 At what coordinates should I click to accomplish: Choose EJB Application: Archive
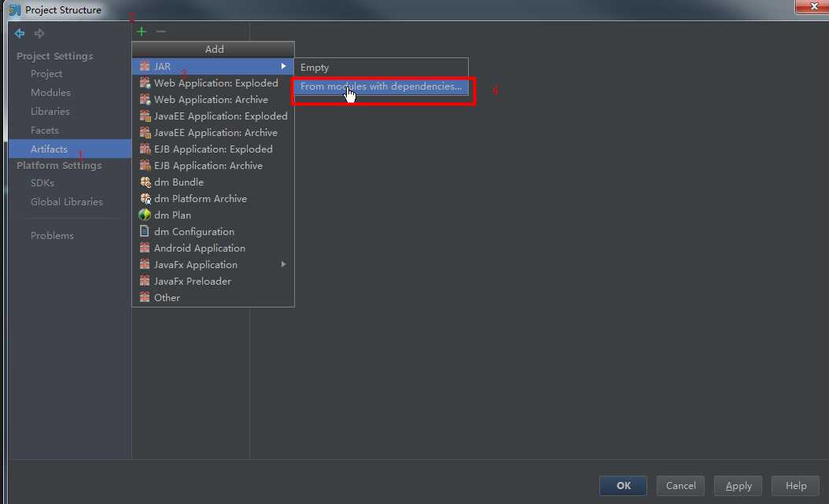tap(212, 165)
